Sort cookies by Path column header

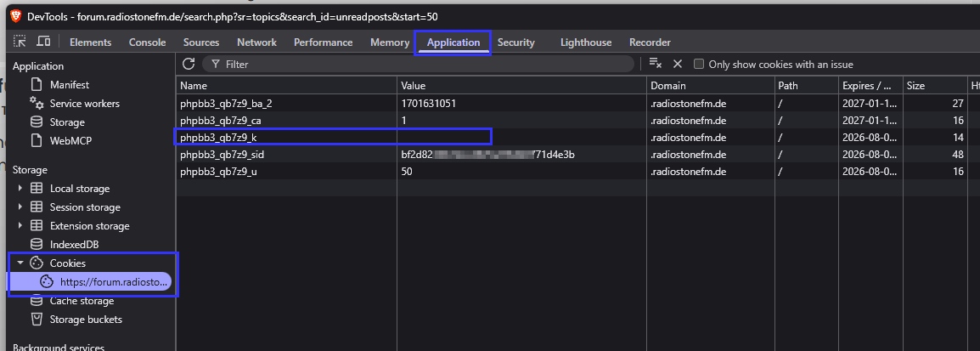point(806,86)
